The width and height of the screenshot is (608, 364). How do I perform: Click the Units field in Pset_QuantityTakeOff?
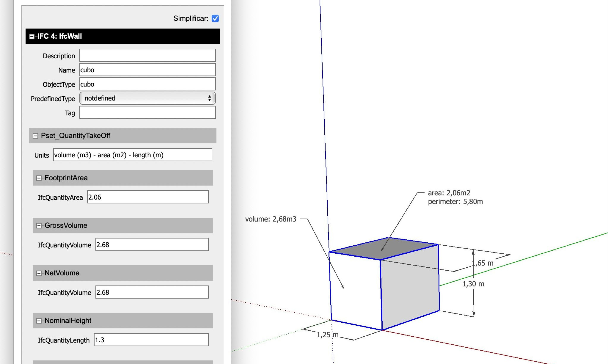click(x=133, y=155)
